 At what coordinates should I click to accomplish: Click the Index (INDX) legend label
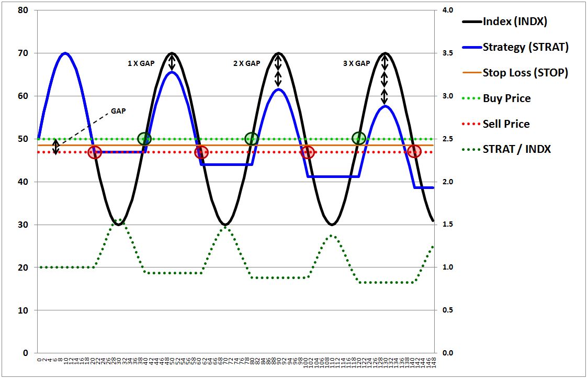tap(515, 21)
